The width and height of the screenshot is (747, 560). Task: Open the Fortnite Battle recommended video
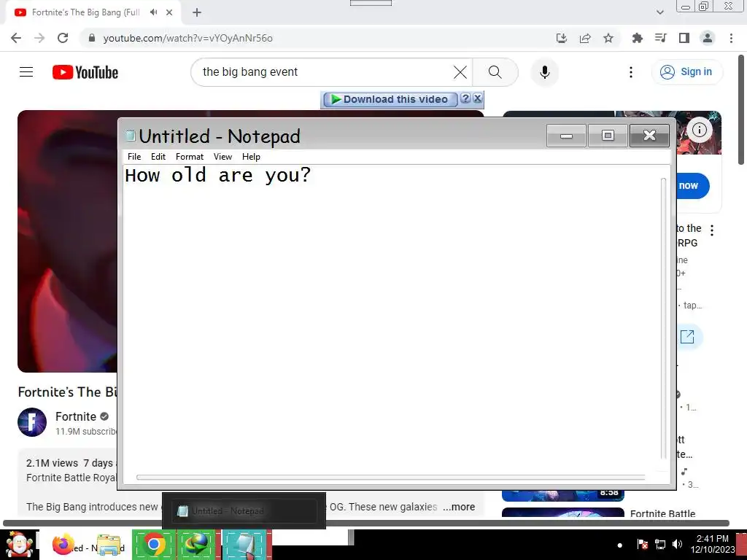click(662, 513)
